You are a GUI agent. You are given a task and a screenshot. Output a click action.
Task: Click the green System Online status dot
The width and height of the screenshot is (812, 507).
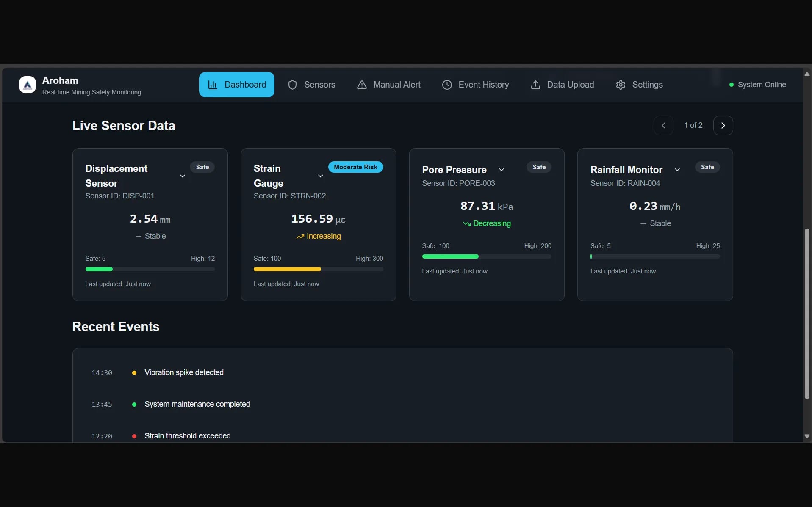pyautogui.click(x=731, y=85)
